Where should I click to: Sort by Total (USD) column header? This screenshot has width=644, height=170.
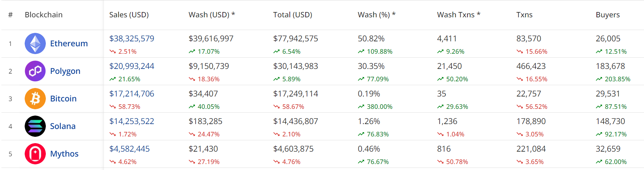tap(293, 15)
